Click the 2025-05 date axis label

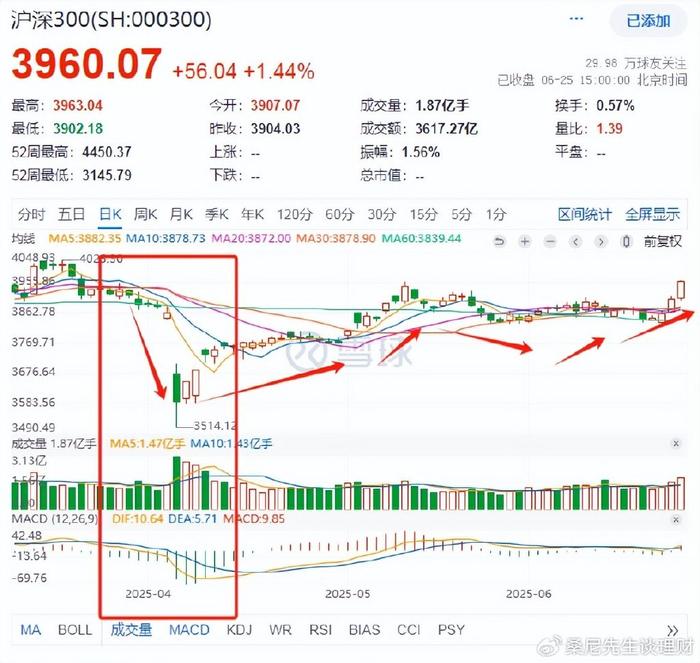tap(347, 594)
